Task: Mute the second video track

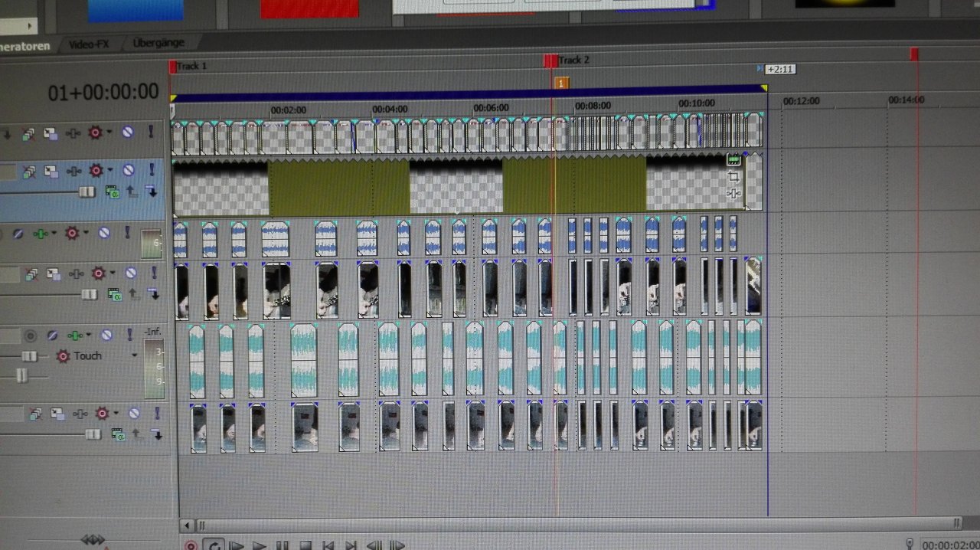Action: [x=129, y=170]
